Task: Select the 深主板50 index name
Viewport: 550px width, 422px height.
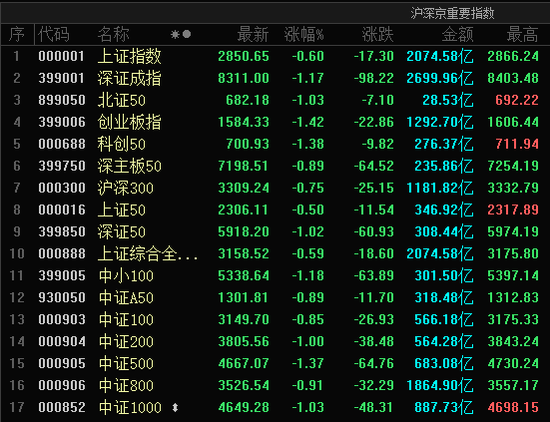Action: 129,166
